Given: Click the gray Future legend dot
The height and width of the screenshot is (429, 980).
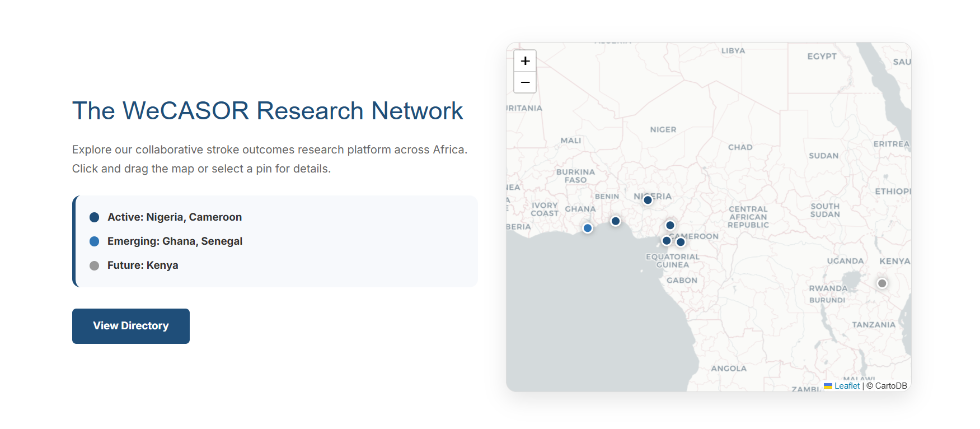Looking at the screenshot, I should (95, 265).
